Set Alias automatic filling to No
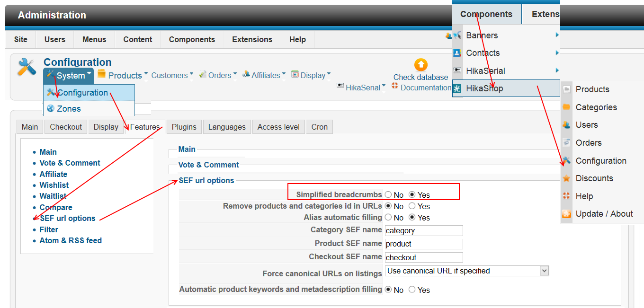This screenshot has height=308, width=644. click(x=388, y=217)
